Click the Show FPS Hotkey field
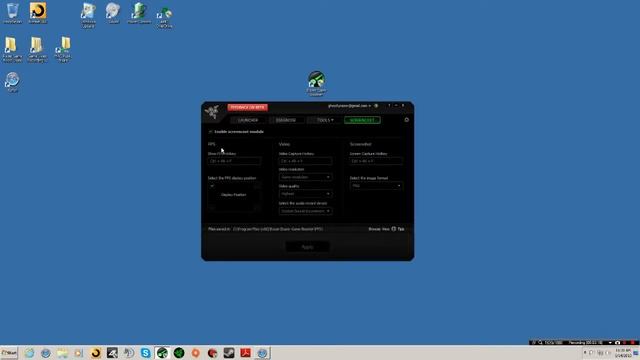Image resolution: width=640 pixels, height=360 pixels. click(x=234, y=161)
